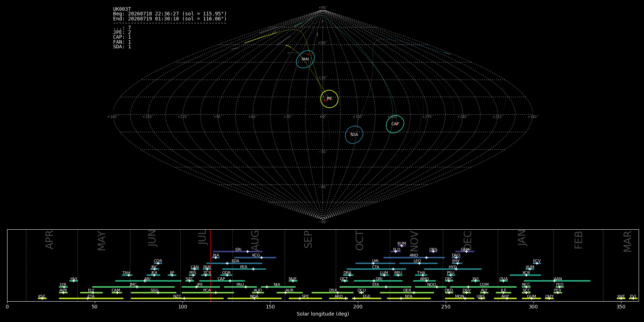644x322 pixels.
Task: Click the QUA shower marker
Action: [503, 281]
